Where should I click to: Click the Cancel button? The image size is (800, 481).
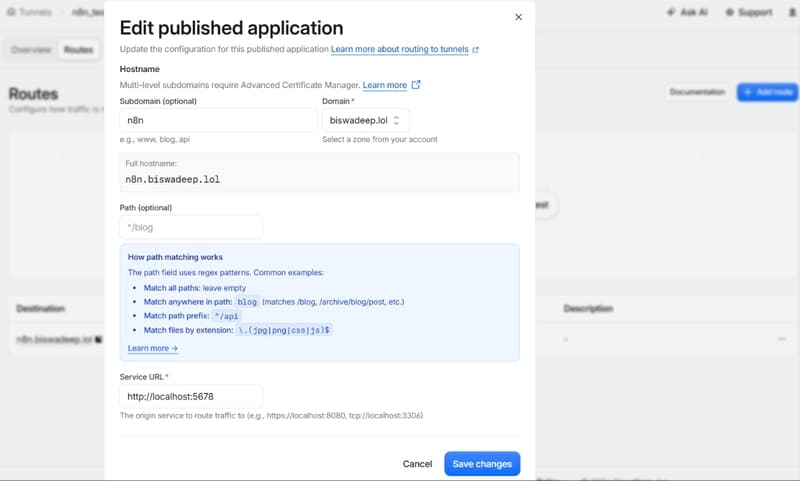(417, 464)
